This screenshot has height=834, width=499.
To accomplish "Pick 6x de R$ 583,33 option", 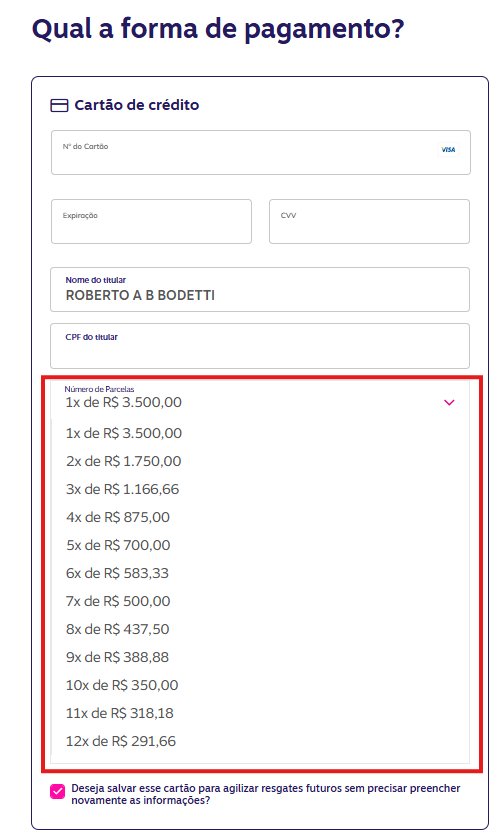I will [x=260, y=573].
